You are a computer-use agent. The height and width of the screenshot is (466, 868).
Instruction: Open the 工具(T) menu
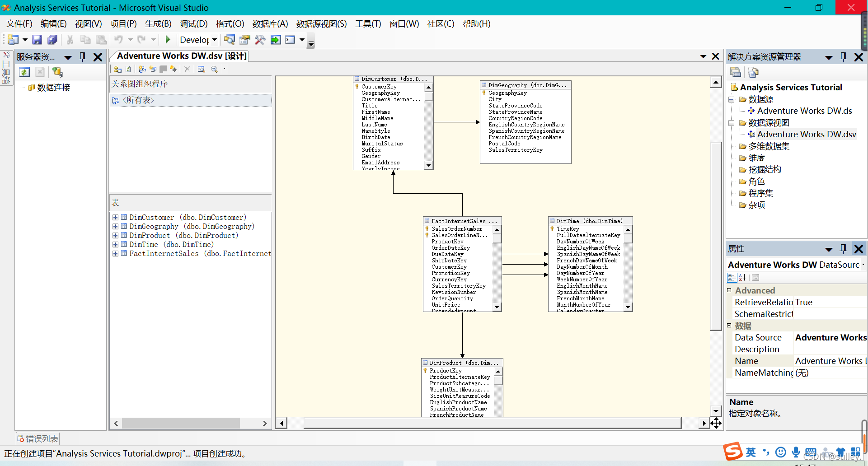368,24
